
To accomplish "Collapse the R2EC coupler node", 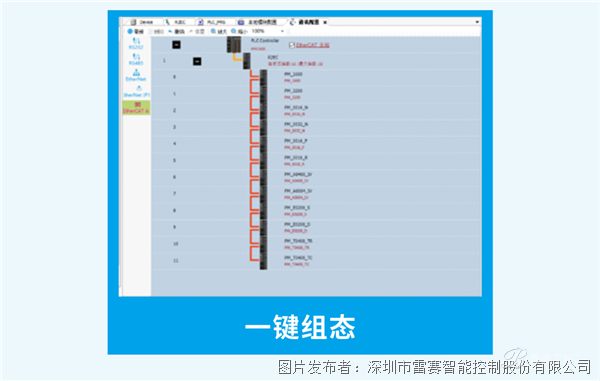I will [x=197, y=61].
